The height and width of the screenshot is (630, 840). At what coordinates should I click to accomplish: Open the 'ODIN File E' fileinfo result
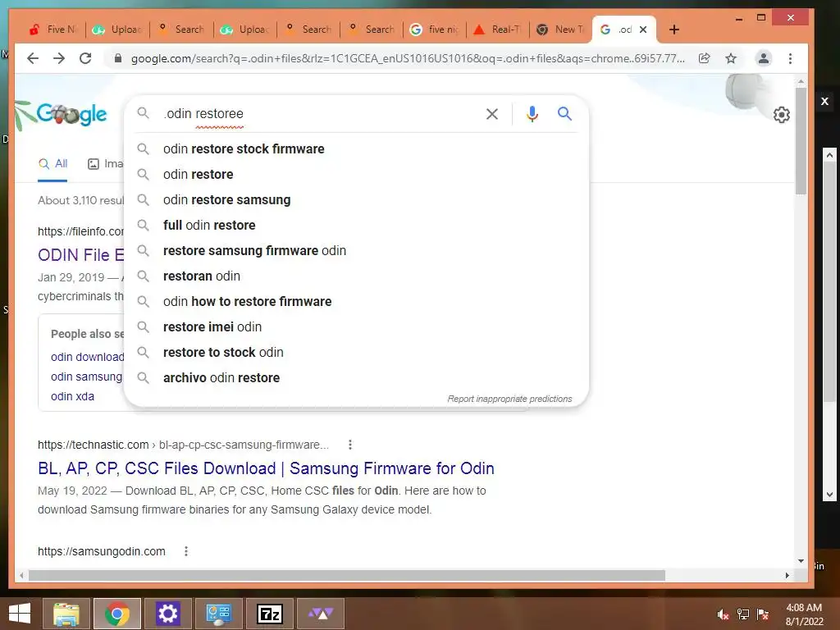81,255
